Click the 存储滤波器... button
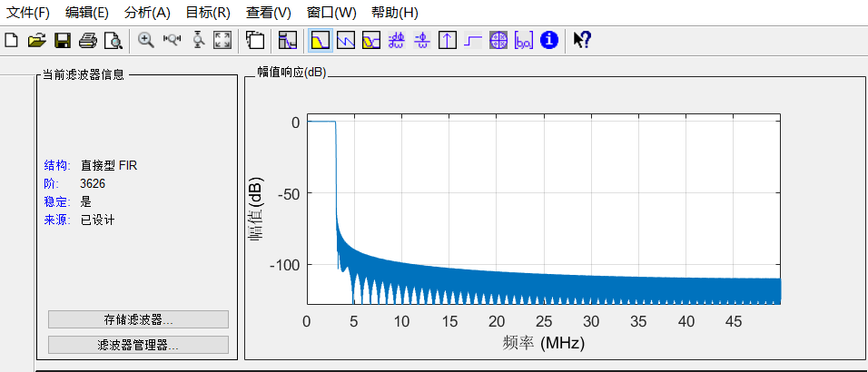The width and height of the screenshot is (868, 372). (138, 319)
